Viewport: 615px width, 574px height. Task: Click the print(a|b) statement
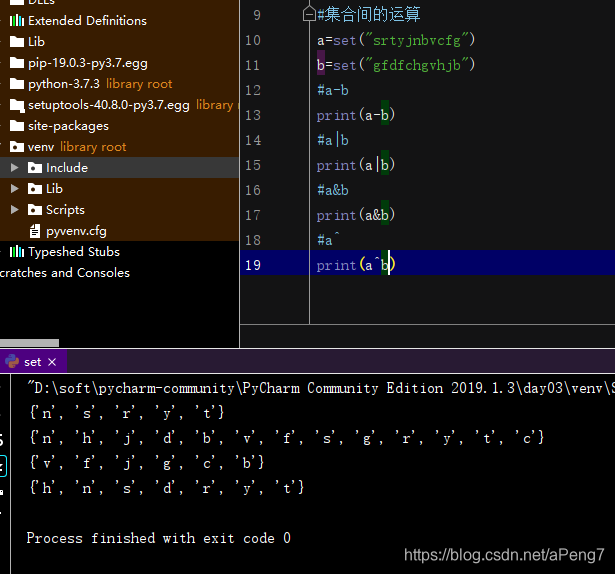(356, 165)
